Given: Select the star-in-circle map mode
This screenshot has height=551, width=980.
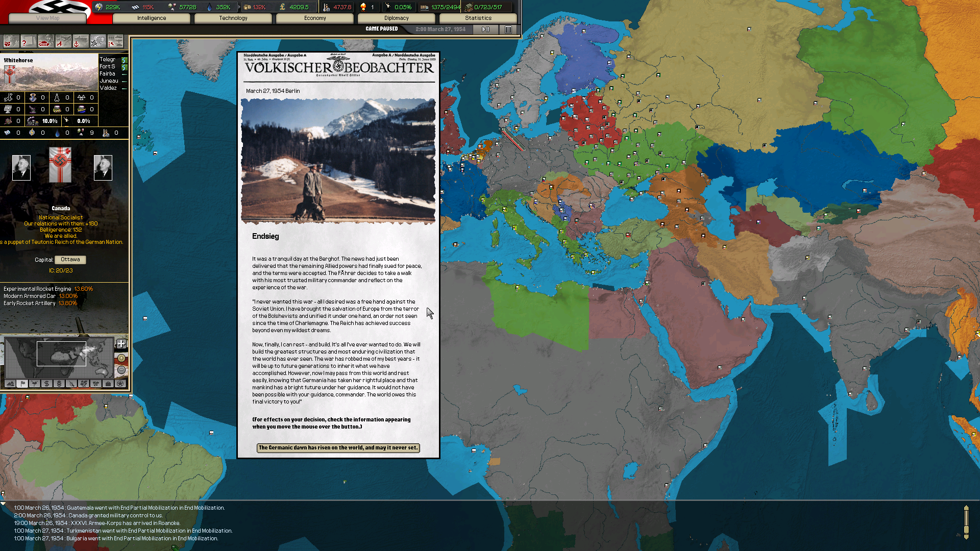Looking at the screenshot, I should pos(120,384).
